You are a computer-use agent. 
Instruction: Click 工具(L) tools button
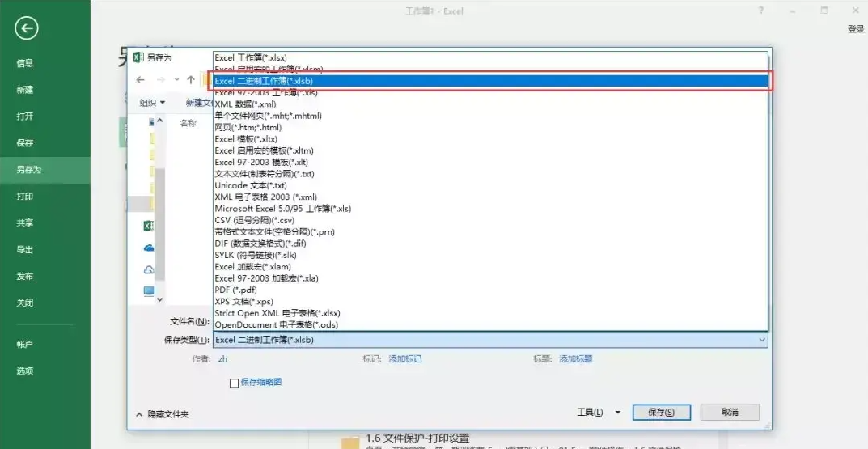point(590,413)
